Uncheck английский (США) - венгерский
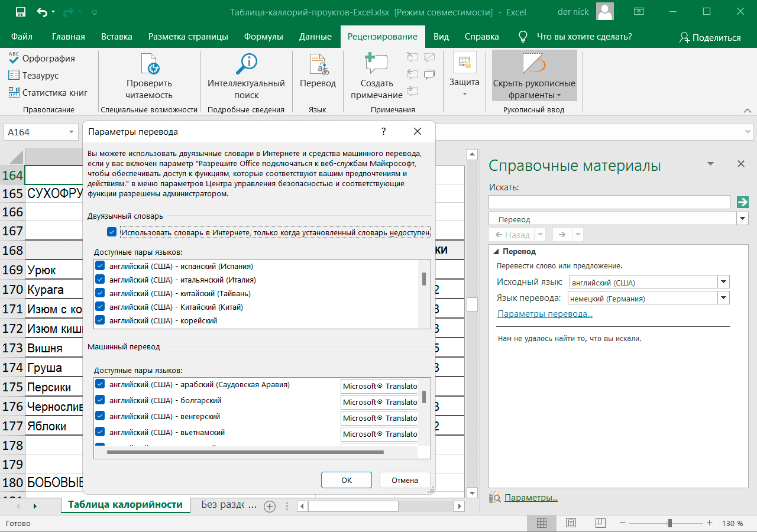757x532 pixels. click(100, 416)
